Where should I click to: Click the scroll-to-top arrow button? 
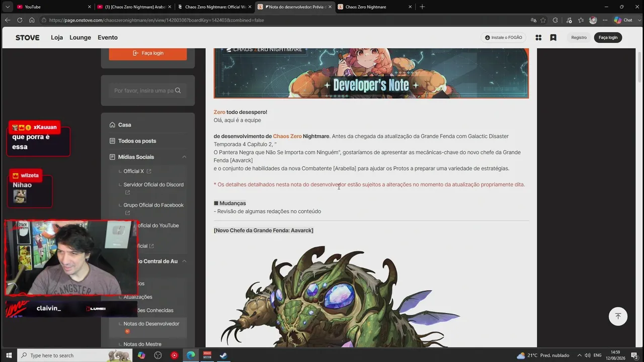[x=618, y=316]
